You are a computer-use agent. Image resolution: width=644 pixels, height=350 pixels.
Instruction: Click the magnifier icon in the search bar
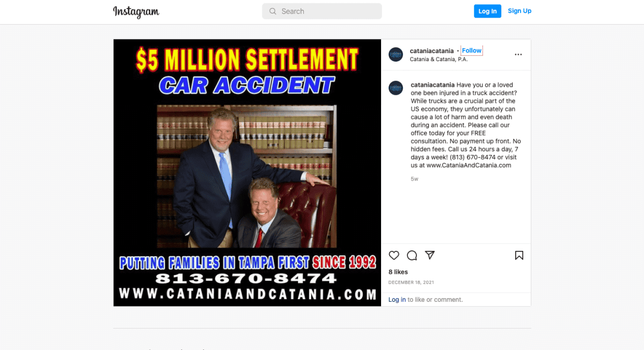[273, 11]
